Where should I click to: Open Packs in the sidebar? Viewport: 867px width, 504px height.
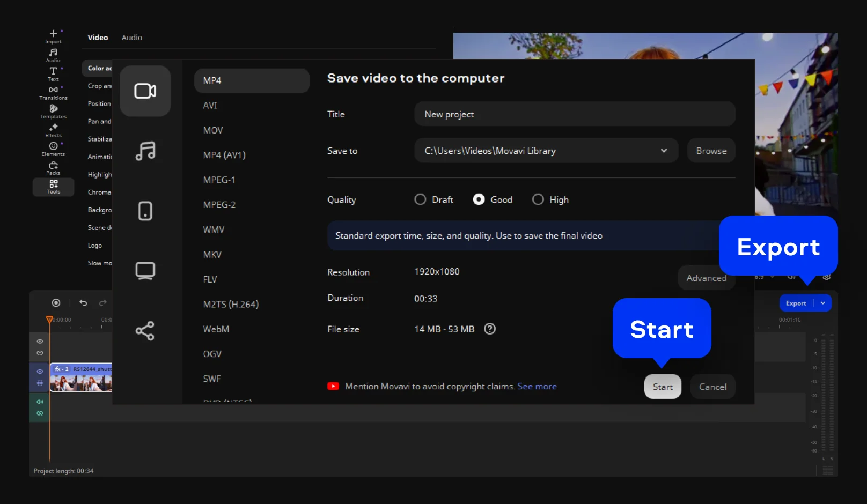pyautogui.click(x=53, y=168)
